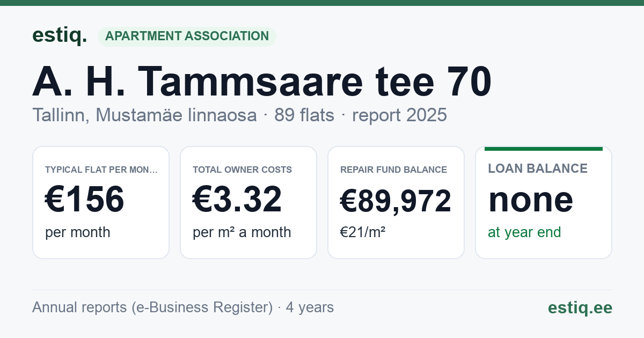644x338 pixels.
Task: Click the €3.32 value
Action: click(237, 199)
